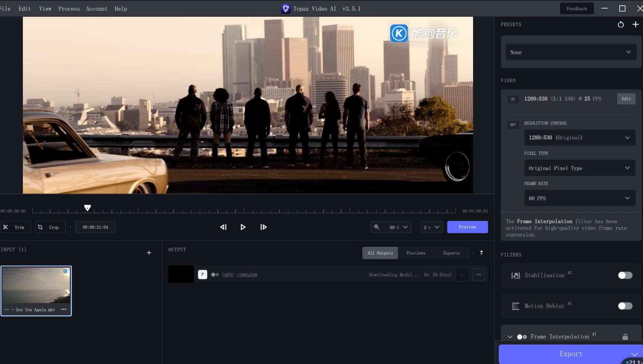Screen dimensions: 643x364
Task: Add input video with plus icon
Action: pyautogui.click(x=149, y=253)
